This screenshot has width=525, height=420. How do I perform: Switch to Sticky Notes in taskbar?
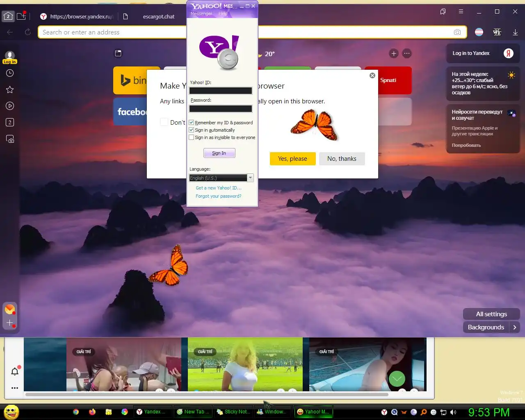pos(233,412)
